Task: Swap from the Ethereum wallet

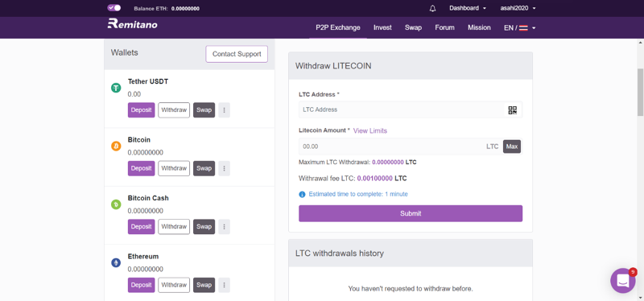Action: click(204, 285)
